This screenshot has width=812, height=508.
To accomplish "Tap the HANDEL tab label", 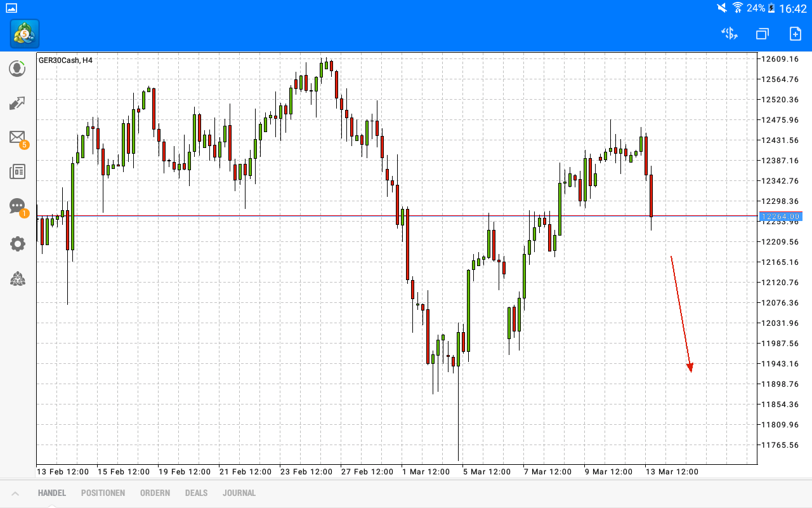I will coord(51,493).
